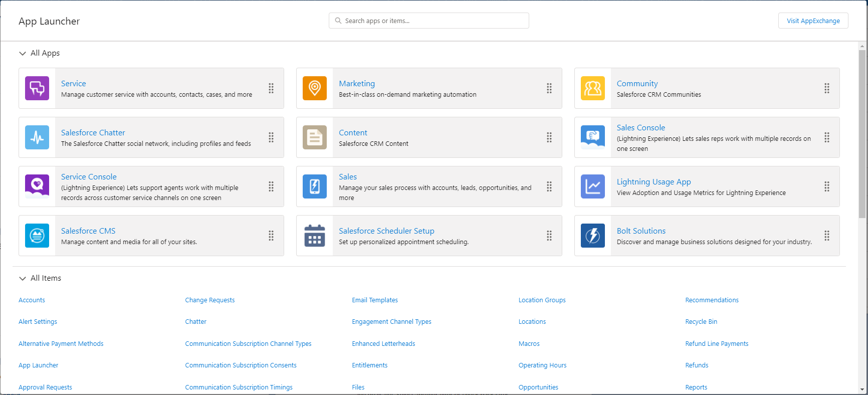Open the Salesforce CMS app icon
Image resolution: width=868 pixels, height=395 pixels.
click(x=37, y=236)
